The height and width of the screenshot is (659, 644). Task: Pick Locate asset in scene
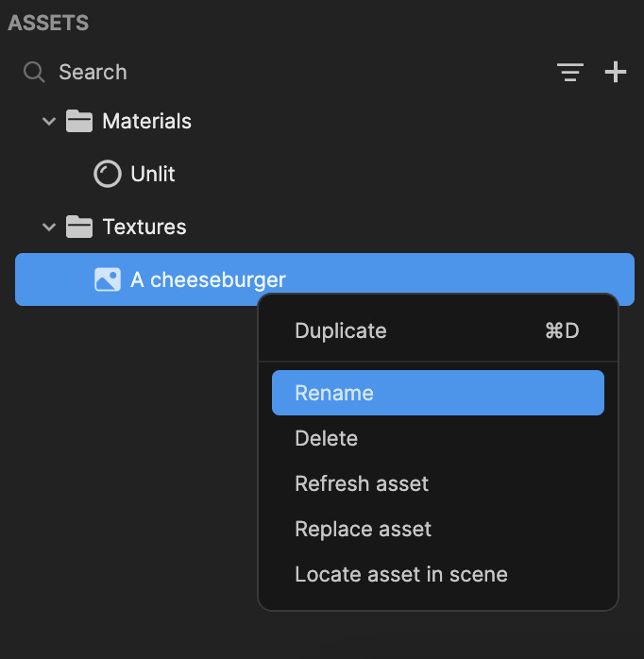click(438, 574)
